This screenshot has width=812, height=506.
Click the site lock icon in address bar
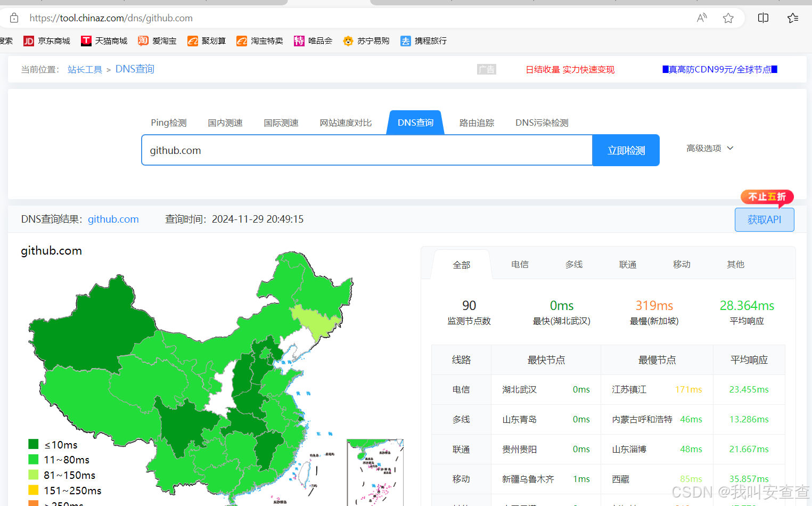[x=14, y=18]
